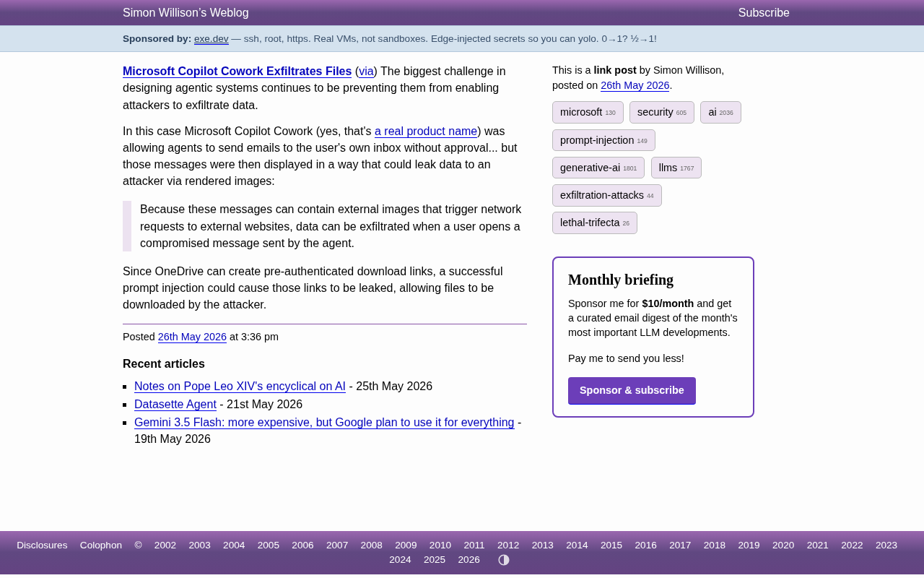Click the 'Pay me to send you less!' text

coord(626,358)
